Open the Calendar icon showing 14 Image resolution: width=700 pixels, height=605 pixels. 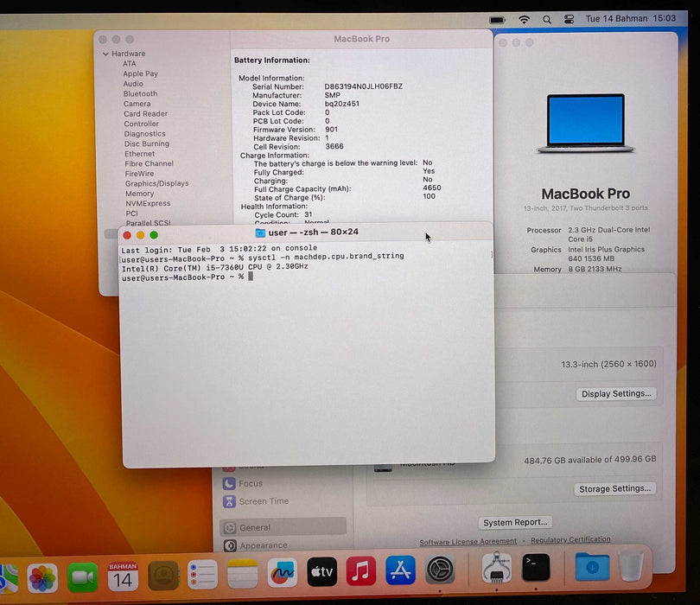[x=123, y=576]
